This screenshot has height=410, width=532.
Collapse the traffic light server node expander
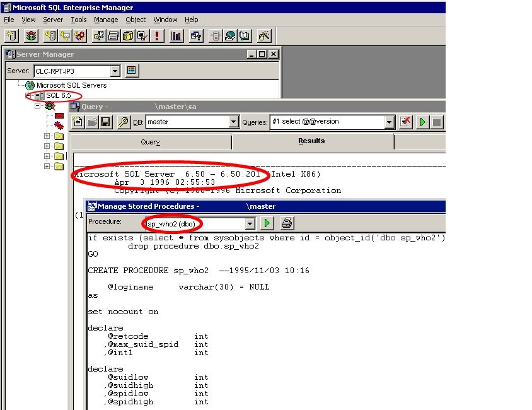pyautogui.click(x=38, y=106)
